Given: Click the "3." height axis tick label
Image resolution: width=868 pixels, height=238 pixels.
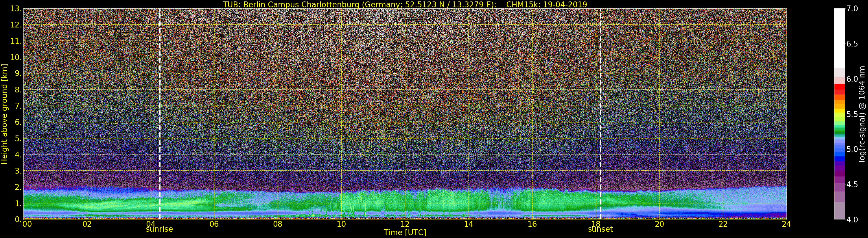Looking at the screenshot, I should (x=18, y=171).
